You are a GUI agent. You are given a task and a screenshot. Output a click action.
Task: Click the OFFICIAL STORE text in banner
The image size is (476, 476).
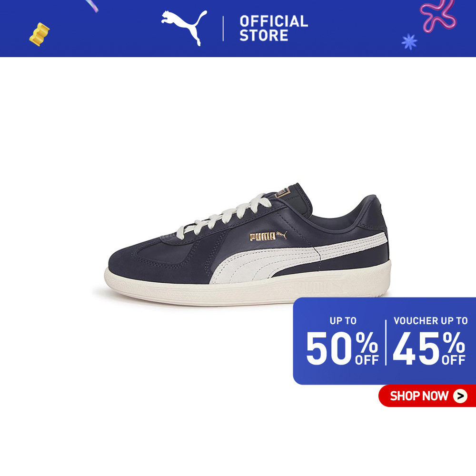(x=274, y=28)
